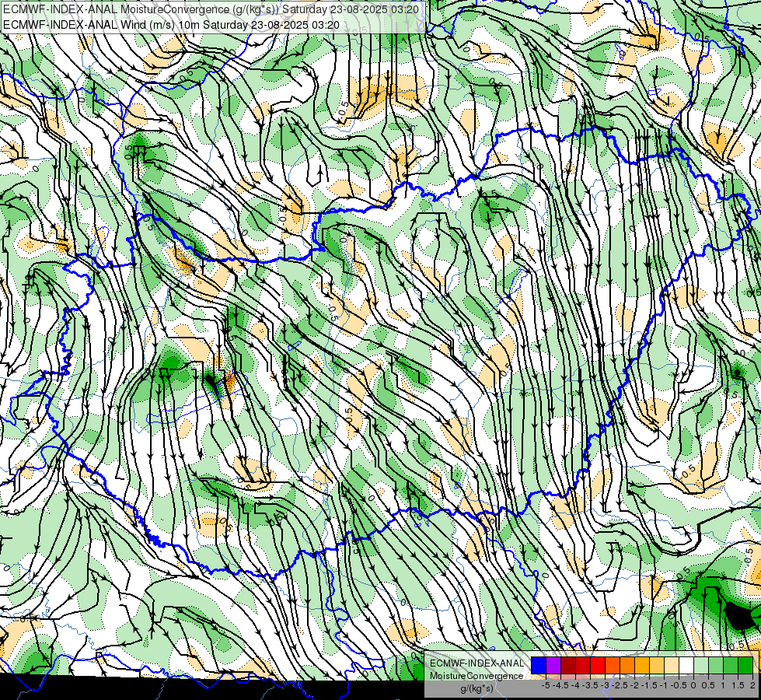The image size is (761, 700).
Task: Select the peach swatch (-1 to -0.5)
Action: tap(672, 666)
